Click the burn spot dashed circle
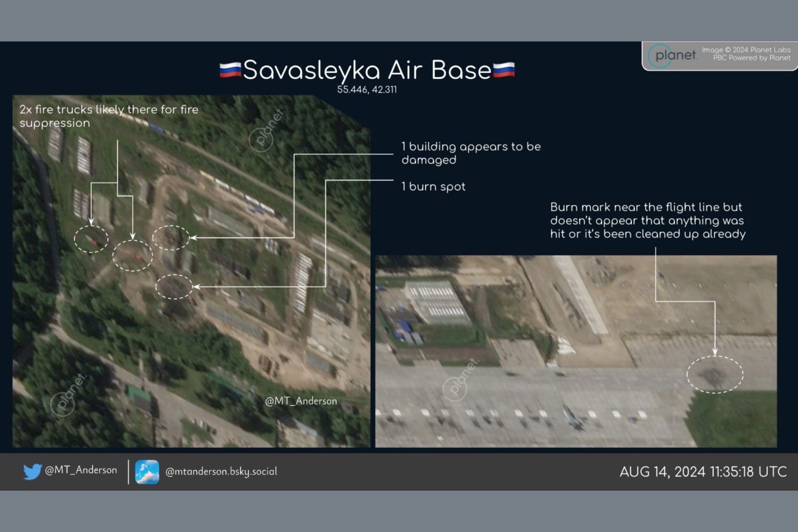798x532 pixels. (174, 286)
